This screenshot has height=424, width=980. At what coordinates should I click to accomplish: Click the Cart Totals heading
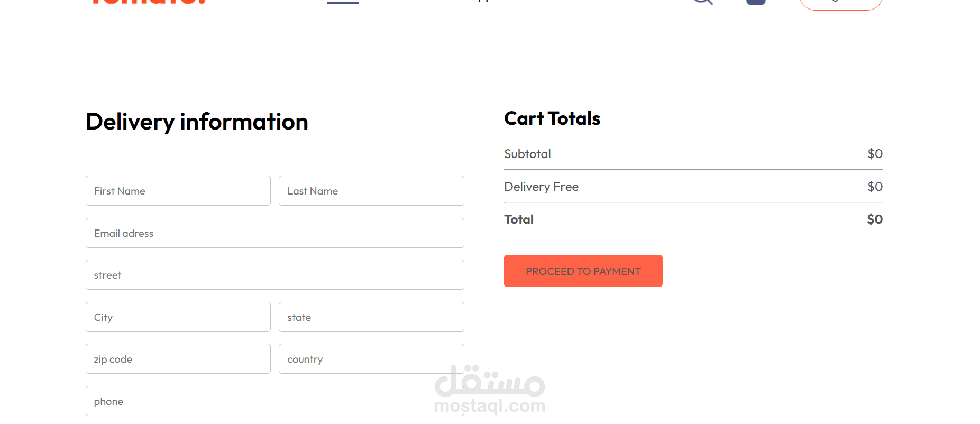pos(552,118)
